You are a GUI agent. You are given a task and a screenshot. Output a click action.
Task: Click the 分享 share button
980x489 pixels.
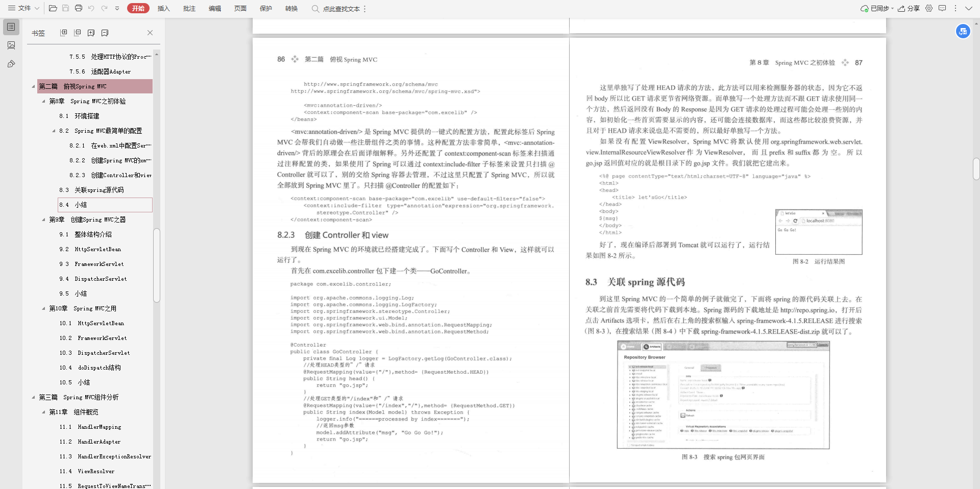click(909, 8)
